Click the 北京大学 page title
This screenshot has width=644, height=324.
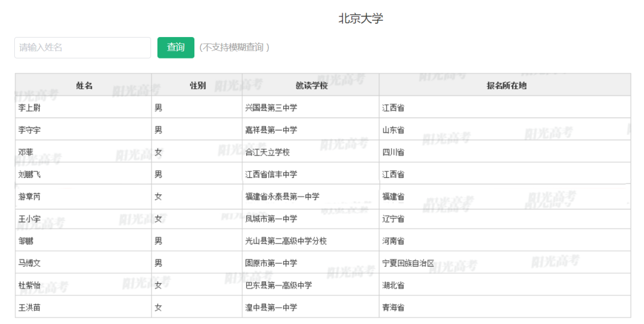[361, 18]
